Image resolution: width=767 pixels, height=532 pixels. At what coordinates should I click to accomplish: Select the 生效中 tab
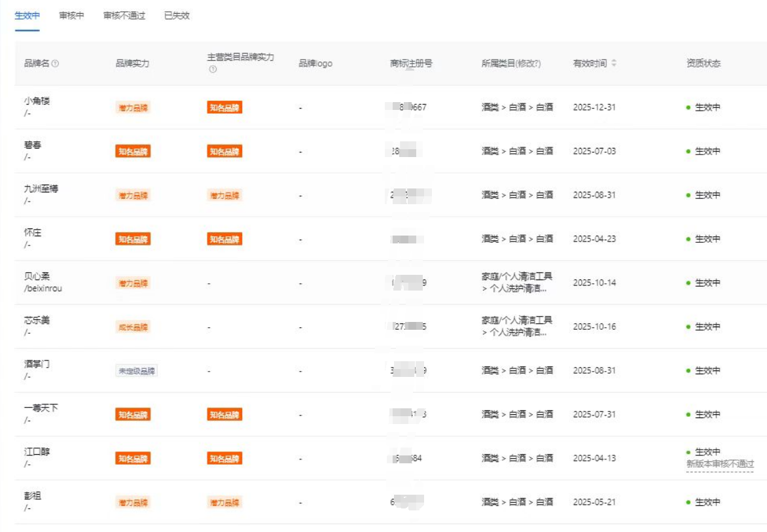[x=27, y=16]
